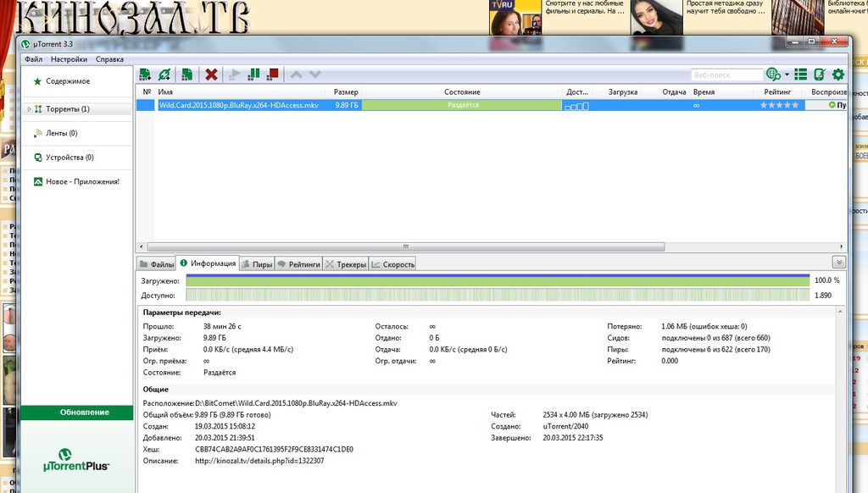Image resolution: width=868 pixels, height=493 pixels.
Task: Switch to the Трекеры tab
Action: click(x=346, y=264)
